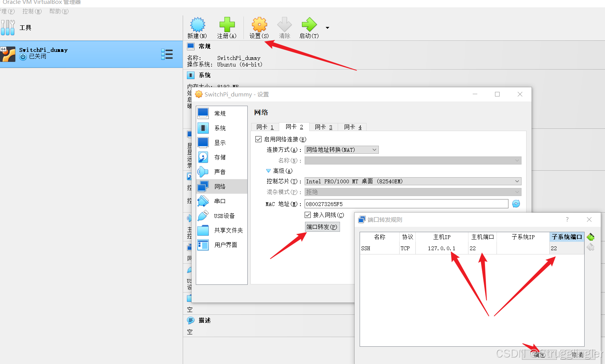Screen dimensions: 605x364
Task: Click the 子系统IP column header
Action: pyautogui.click(x=523, y=237)
